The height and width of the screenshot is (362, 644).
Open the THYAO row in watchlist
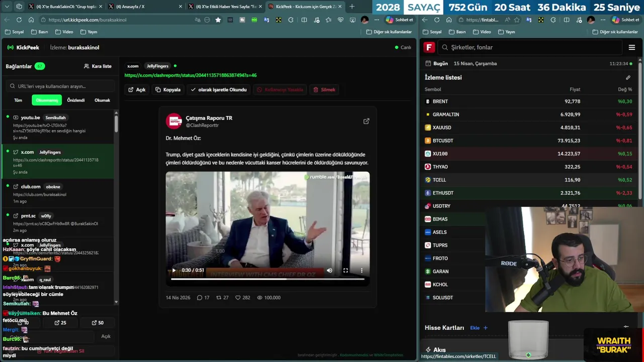click(528, 167)
